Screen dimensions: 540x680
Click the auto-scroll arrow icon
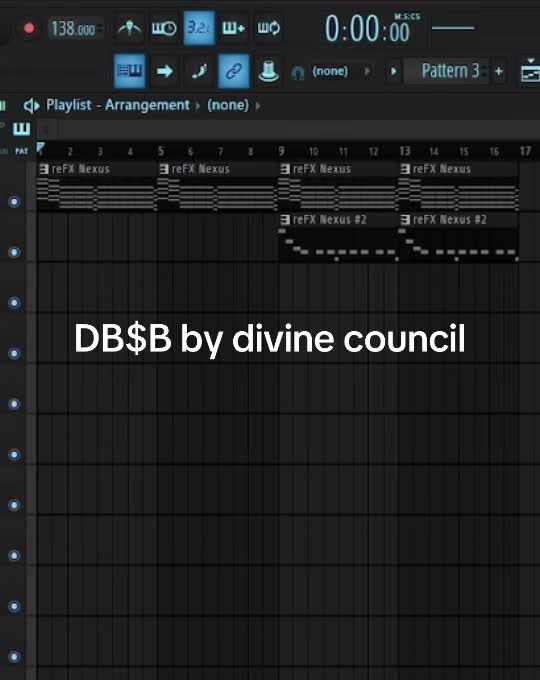pos(164,71)
